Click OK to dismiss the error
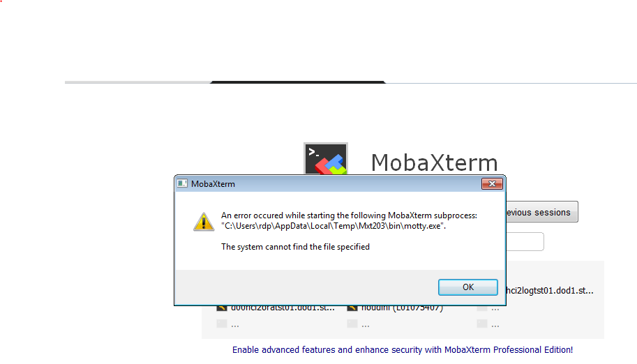 467,287
